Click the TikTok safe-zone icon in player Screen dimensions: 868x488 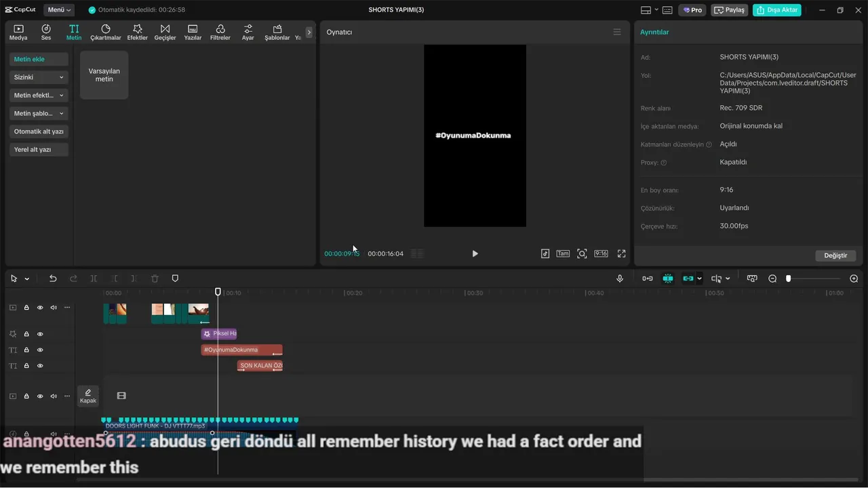pyautogui.click(x=545, y=253)
